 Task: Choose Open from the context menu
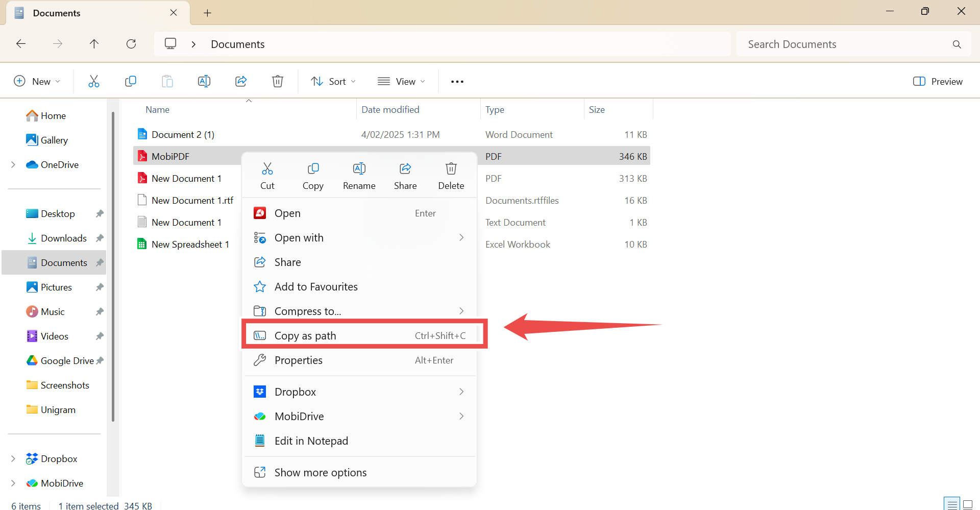point(359,213)
